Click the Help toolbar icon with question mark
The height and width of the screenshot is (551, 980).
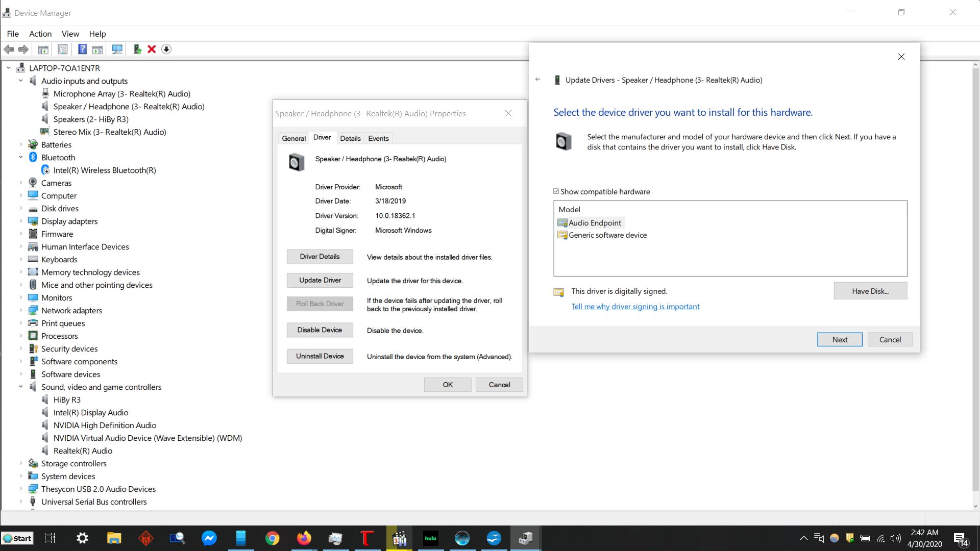pyautogui.click(x=82, y=49)
